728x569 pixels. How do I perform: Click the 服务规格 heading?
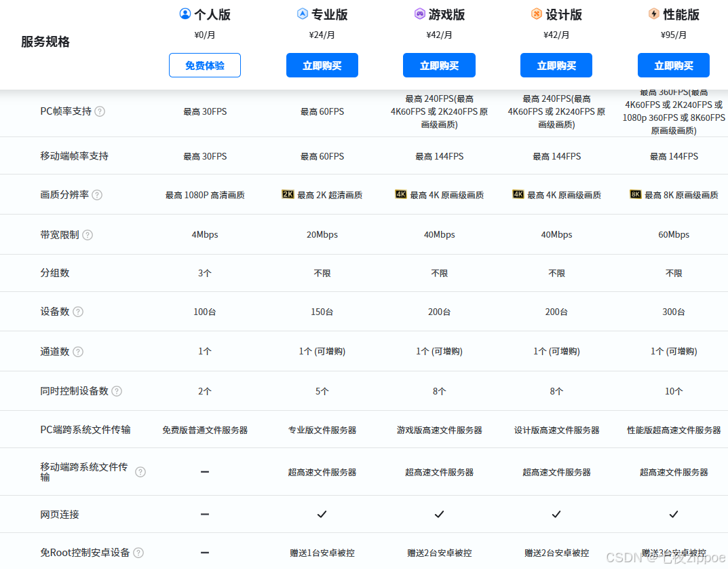pos(45,42)
